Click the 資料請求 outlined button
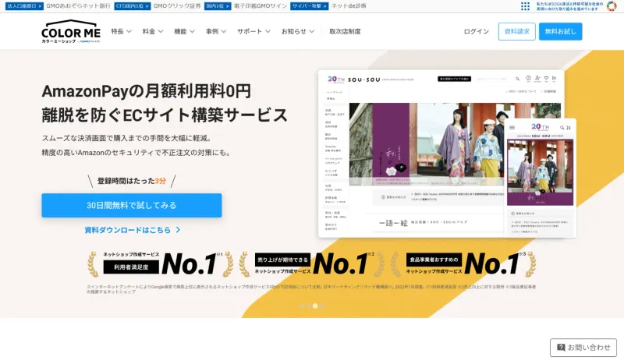This screenshot has height=364, width=624. (x=516, y=31)
